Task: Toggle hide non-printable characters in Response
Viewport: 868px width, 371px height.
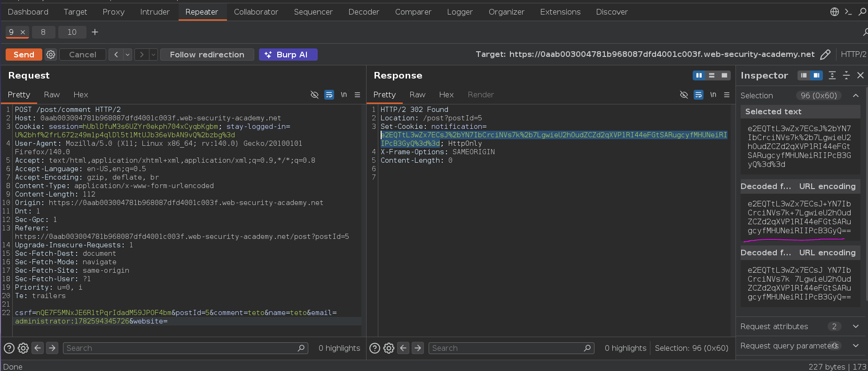Action: [x=684, y=95]
